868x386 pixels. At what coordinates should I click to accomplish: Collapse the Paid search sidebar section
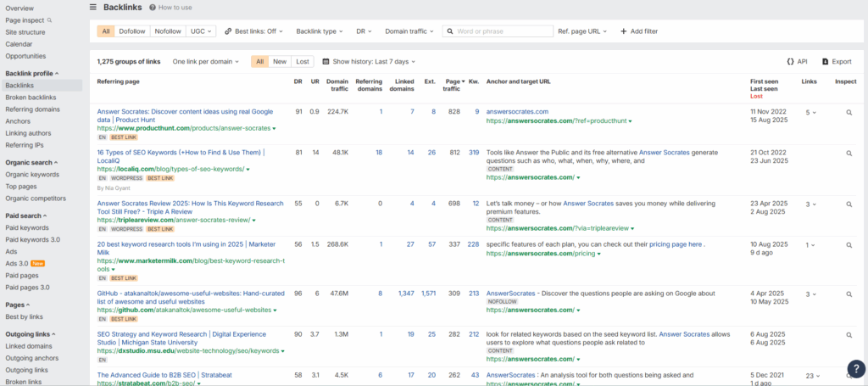tap(26, 215)
